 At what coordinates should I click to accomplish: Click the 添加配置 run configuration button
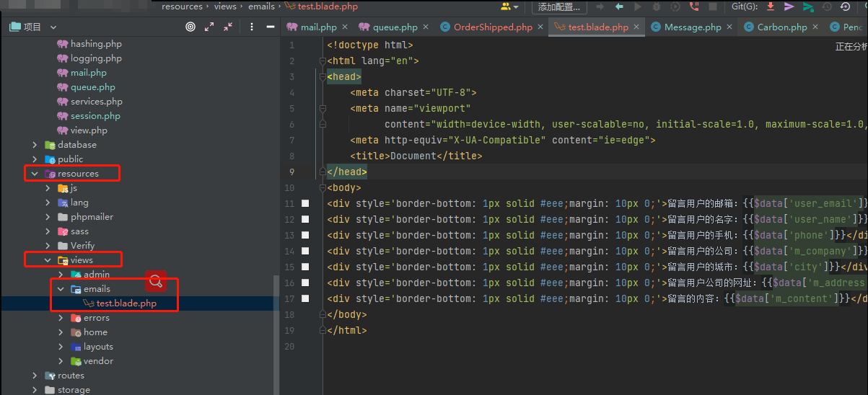point(559,6)
